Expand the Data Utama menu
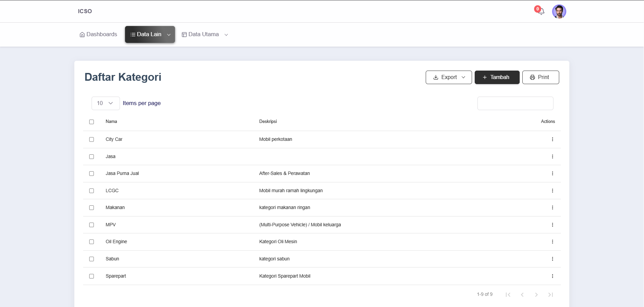644x307 pixels. 205,34
